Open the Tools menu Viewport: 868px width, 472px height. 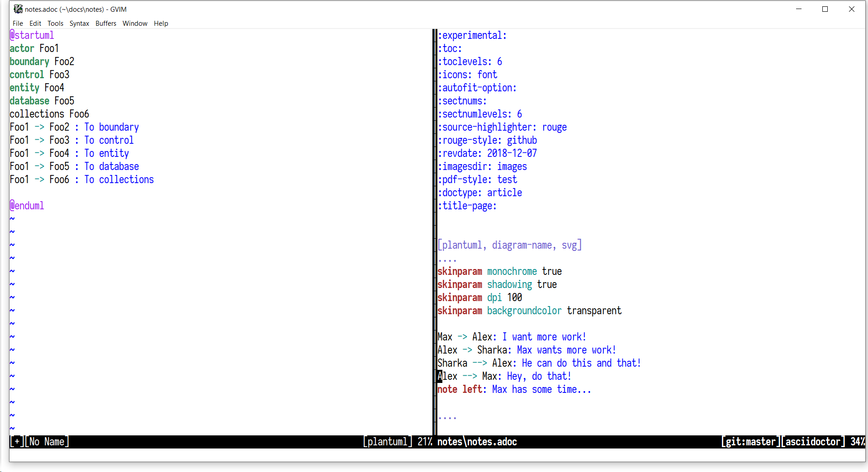coord(55,23)
